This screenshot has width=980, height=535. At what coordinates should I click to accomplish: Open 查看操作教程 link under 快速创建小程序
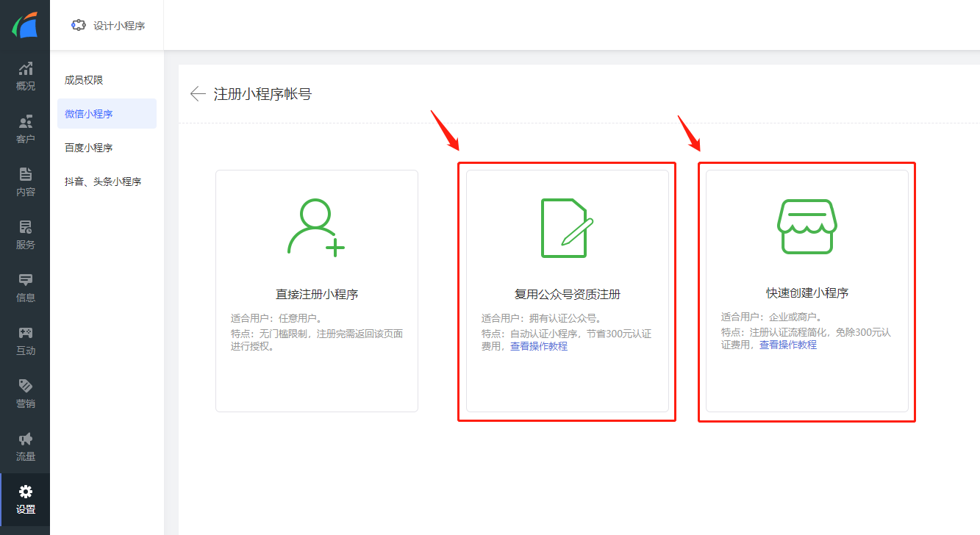[x=788, y=345]
